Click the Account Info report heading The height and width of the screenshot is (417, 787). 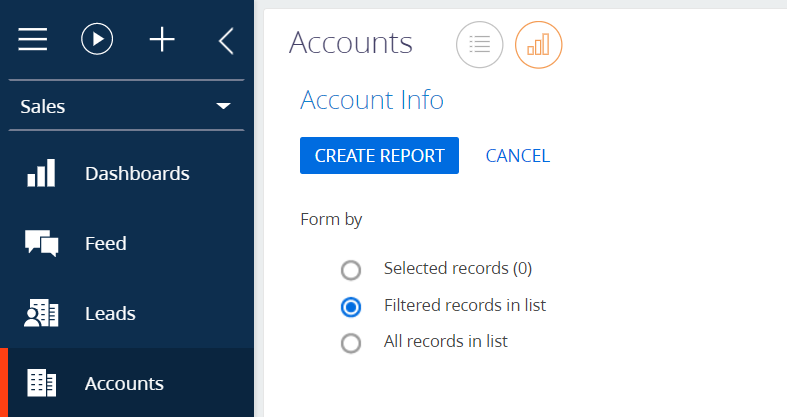372,100
